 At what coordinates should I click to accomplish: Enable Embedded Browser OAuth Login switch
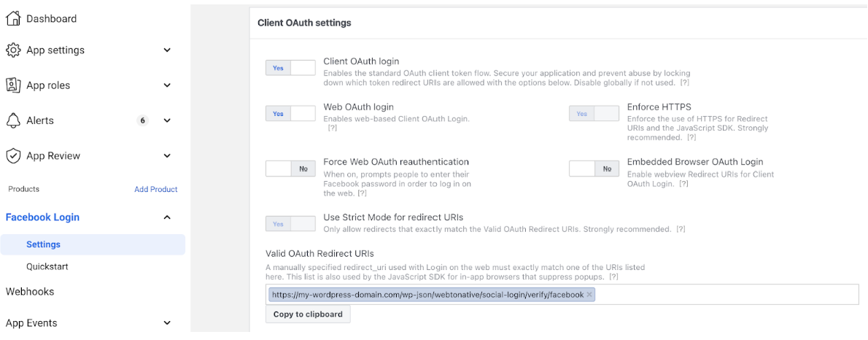[594, 169]
